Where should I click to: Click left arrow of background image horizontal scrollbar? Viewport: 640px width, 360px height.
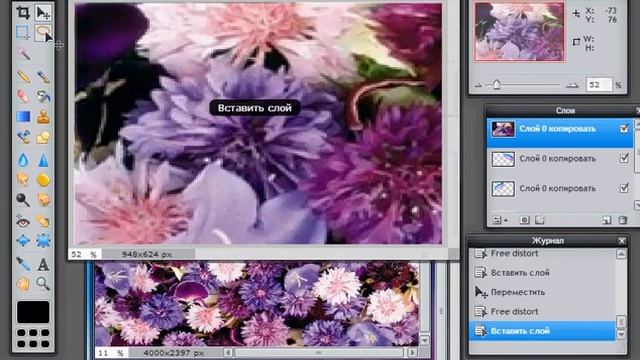tap(228, 352)
